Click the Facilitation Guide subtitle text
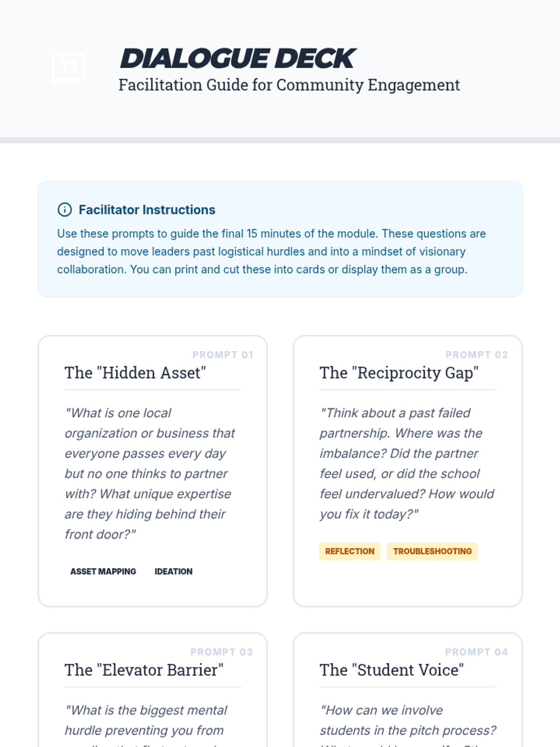Screen dimensions: 560x747 (289, 85)
